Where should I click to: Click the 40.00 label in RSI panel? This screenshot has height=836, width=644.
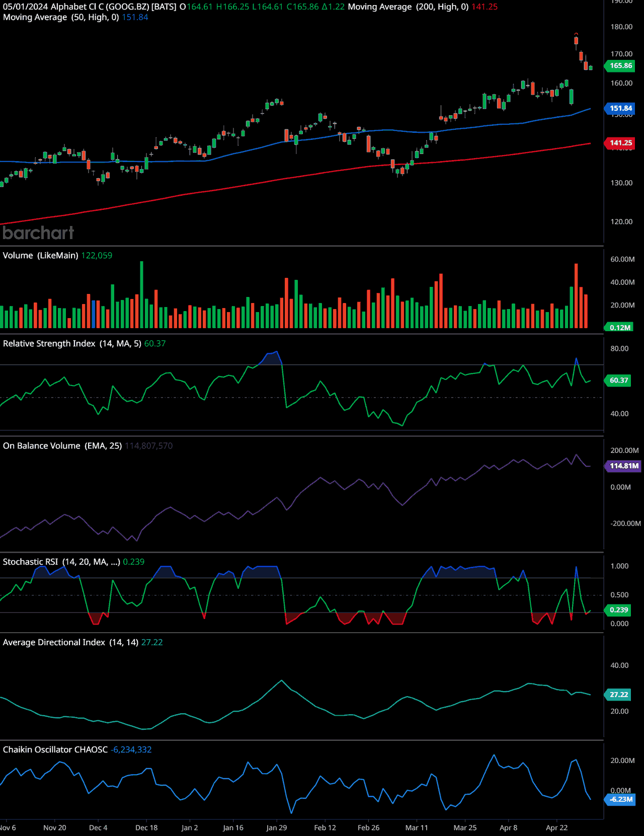(619, 414)
